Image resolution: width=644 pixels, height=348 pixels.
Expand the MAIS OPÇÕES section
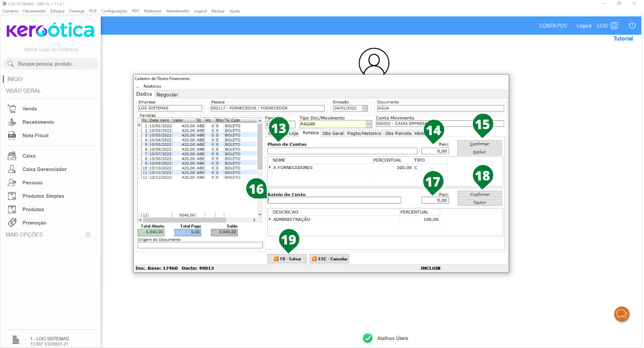point(88,235)
